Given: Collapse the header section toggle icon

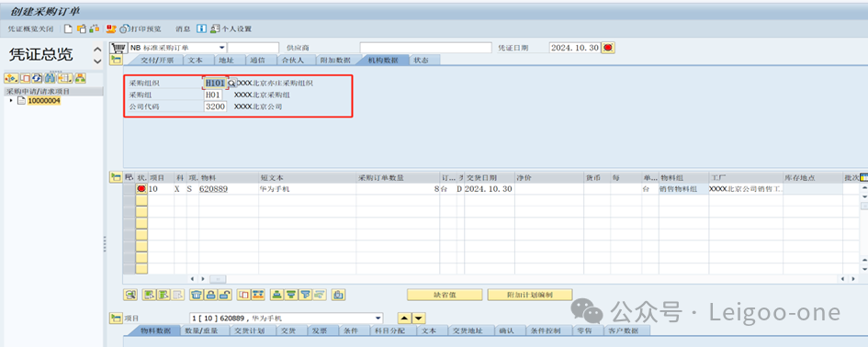Looking at the screenshot, I should tap(116, 61).
